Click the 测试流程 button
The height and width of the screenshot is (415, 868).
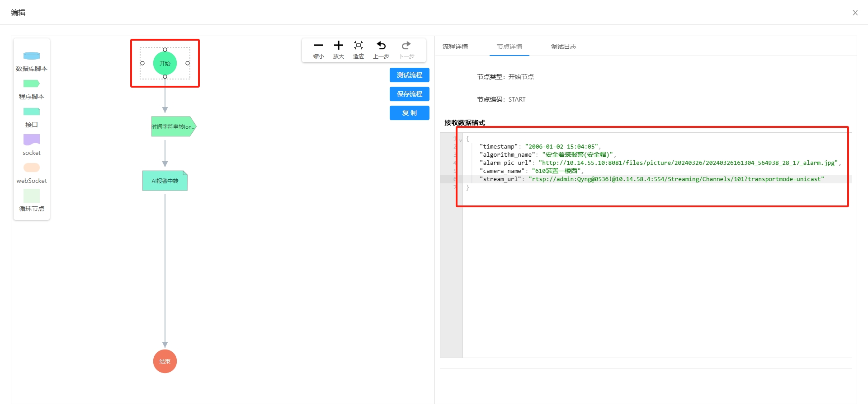(410, 75)
